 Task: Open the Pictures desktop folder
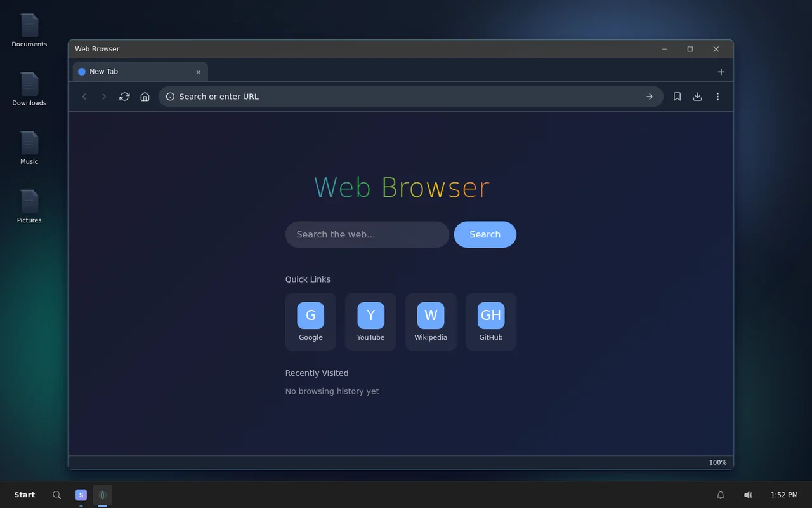click(29, 206)
